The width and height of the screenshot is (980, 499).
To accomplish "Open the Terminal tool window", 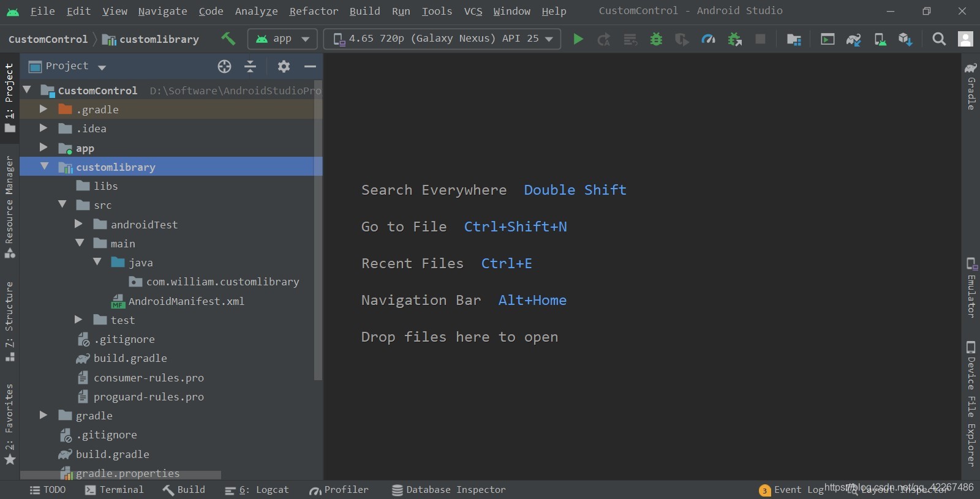I will point(115,490).
